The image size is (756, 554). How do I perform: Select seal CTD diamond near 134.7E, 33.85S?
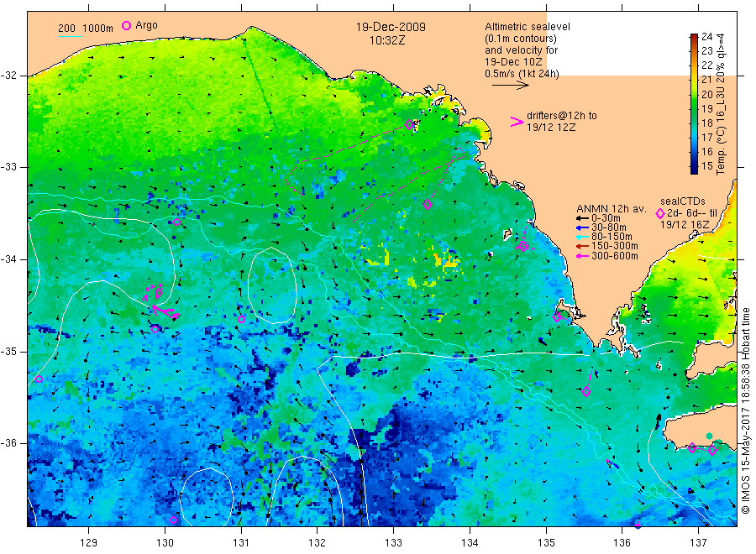(523, 247)
